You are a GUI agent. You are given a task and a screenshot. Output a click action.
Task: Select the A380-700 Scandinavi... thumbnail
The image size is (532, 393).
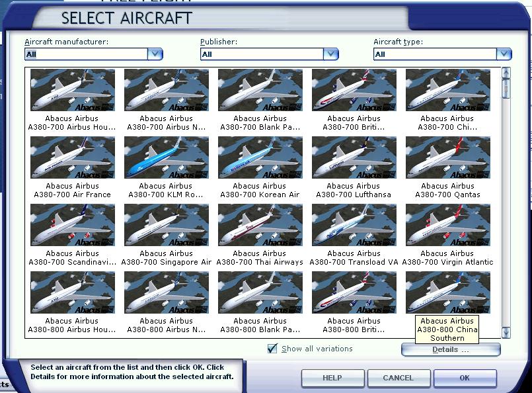73,225
